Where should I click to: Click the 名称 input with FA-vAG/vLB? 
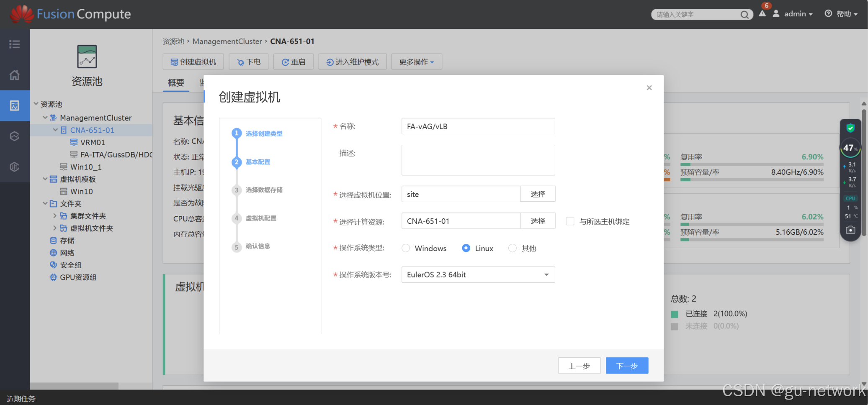coord(478,126)
